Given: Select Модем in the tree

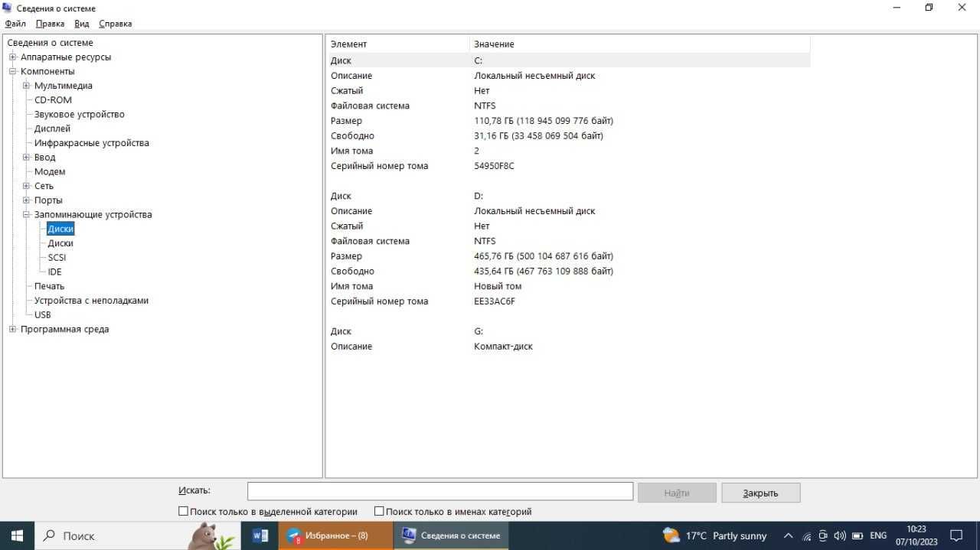Looking at the screenshot, I should pyautogui.click(x=50, y=172).
